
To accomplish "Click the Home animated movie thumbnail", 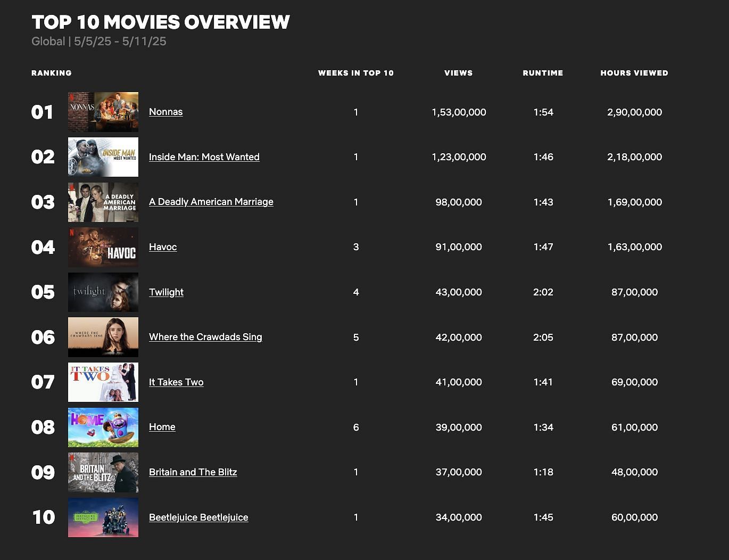I will [103, 427].
